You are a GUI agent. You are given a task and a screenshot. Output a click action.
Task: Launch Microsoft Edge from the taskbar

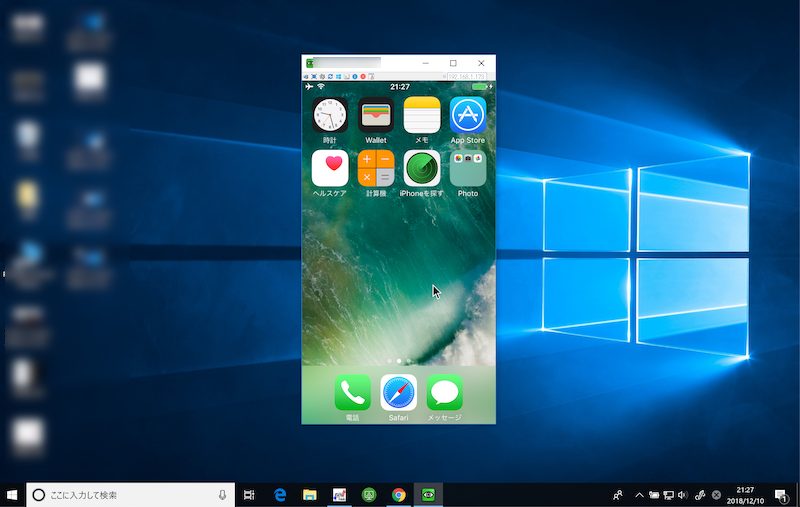[x=280, y=495]
